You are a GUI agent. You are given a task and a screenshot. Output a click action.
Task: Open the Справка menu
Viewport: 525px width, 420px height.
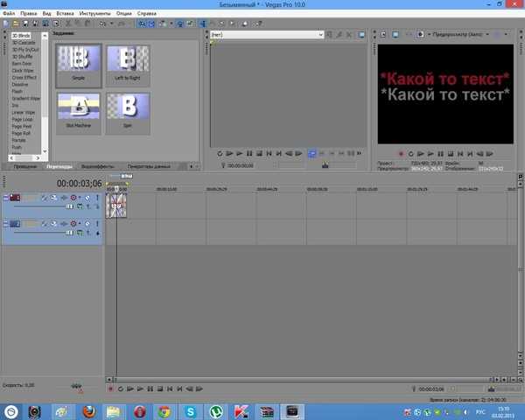(147, 13)
